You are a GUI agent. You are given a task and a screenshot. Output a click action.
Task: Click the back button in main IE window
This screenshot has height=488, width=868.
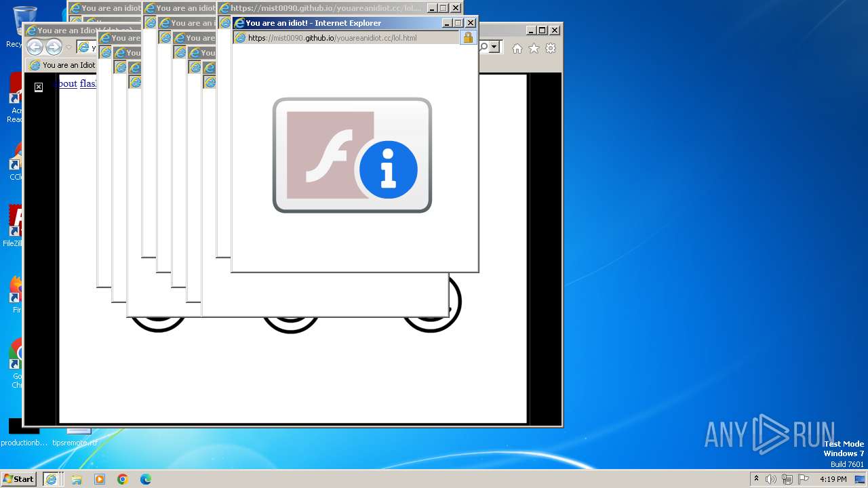tap(35, 47)
